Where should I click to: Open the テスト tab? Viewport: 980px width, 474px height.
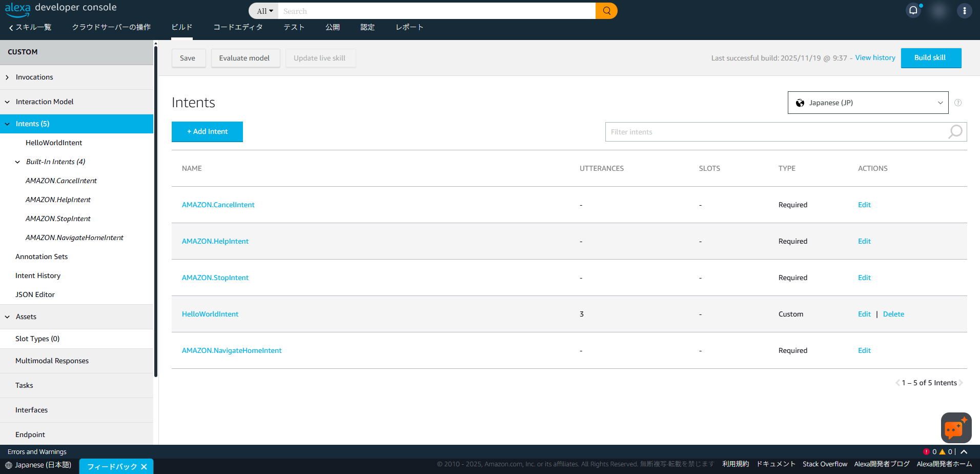294,27
